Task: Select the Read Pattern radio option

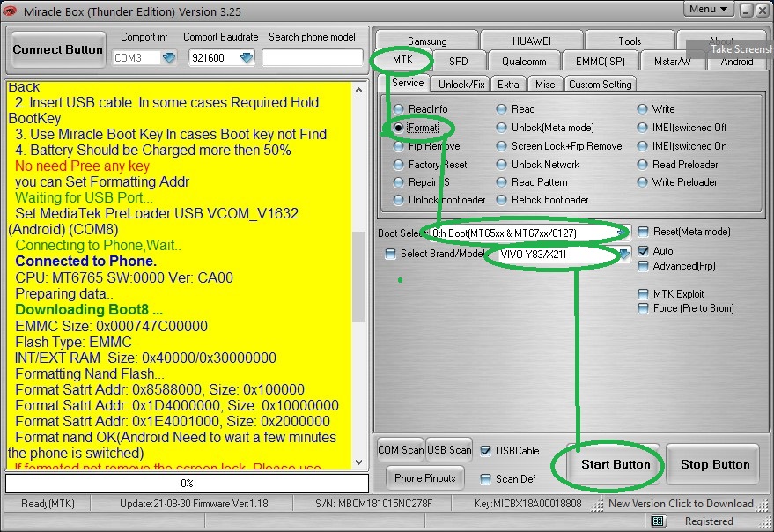Action: point(502,182)
